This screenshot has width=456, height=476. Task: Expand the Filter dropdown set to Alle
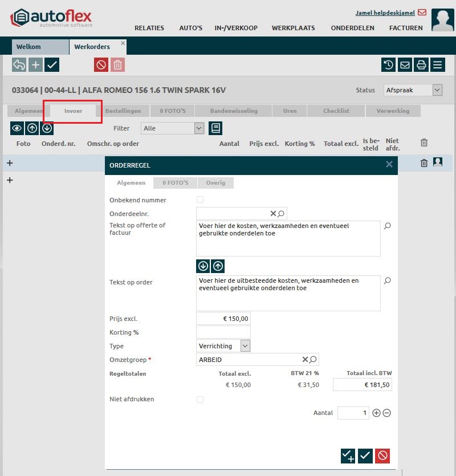[172, 128]
